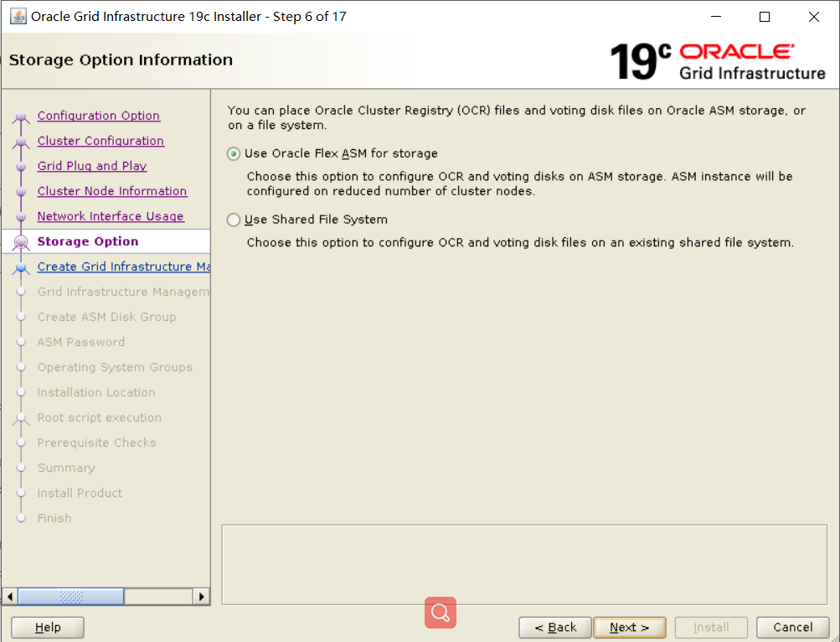The width and height of the screenshot is (840, 642).
Task: Click the message area box at bottom
Action: [524, 565]
